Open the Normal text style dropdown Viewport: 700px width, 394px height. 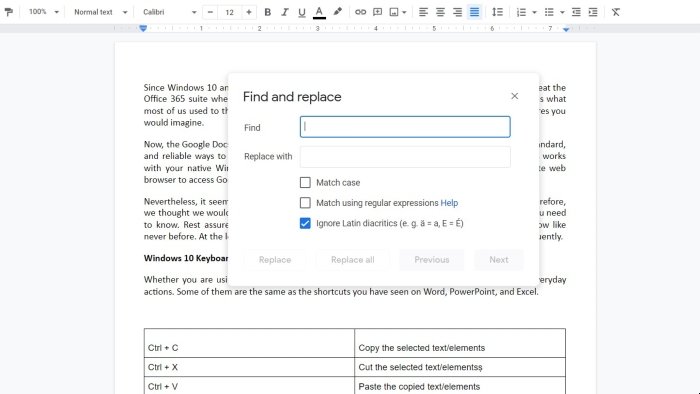[100, 12]
